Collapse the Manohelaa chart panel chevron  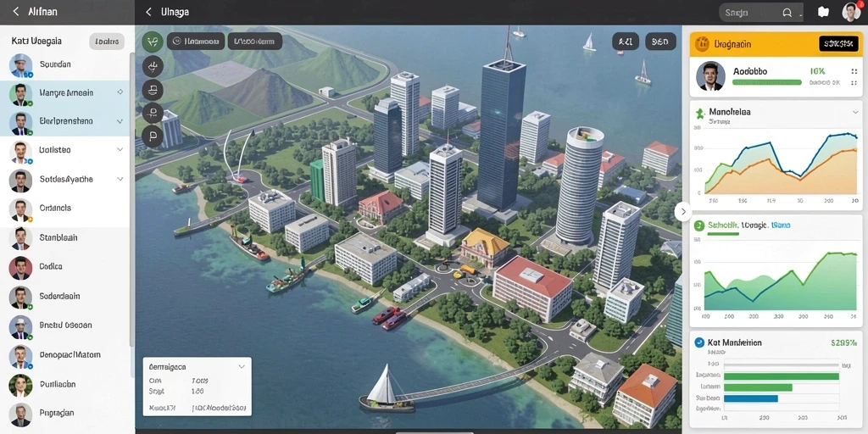pyautogui.click(x=855, y=112)
